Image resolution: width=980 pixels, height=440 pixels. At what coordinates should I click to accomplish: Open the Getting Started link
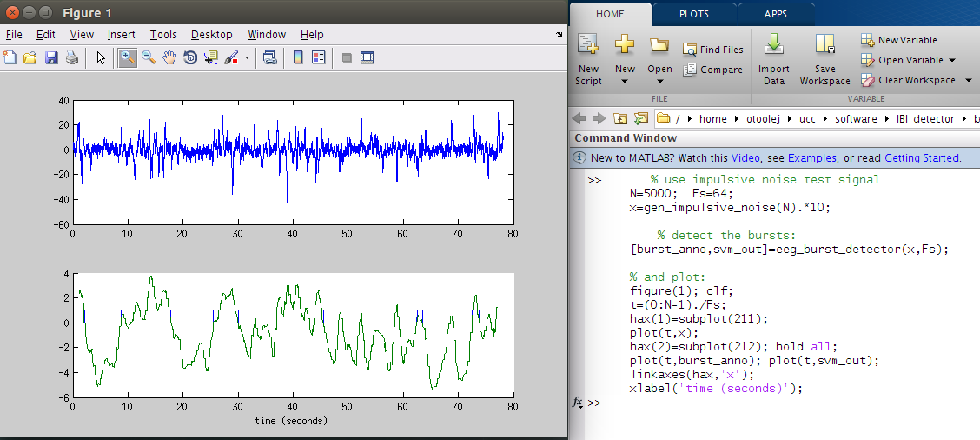(921, 158)
